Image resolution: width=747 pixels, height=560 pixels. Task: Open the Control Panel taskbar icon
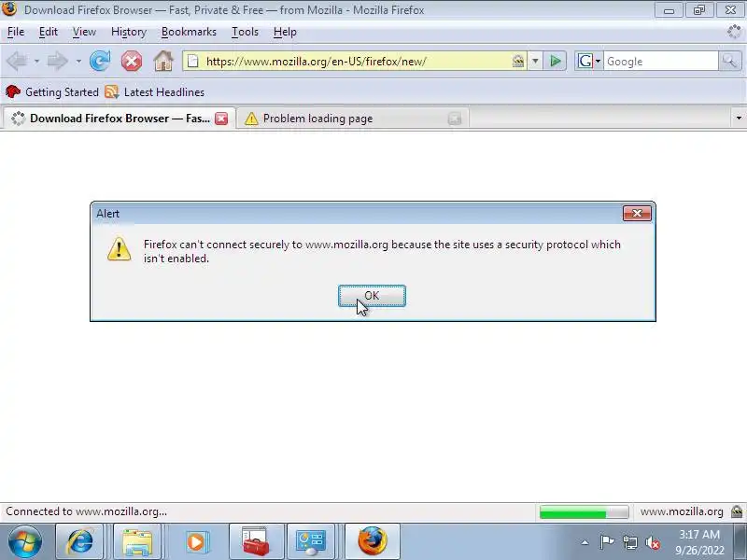click(x=311, y=541)
